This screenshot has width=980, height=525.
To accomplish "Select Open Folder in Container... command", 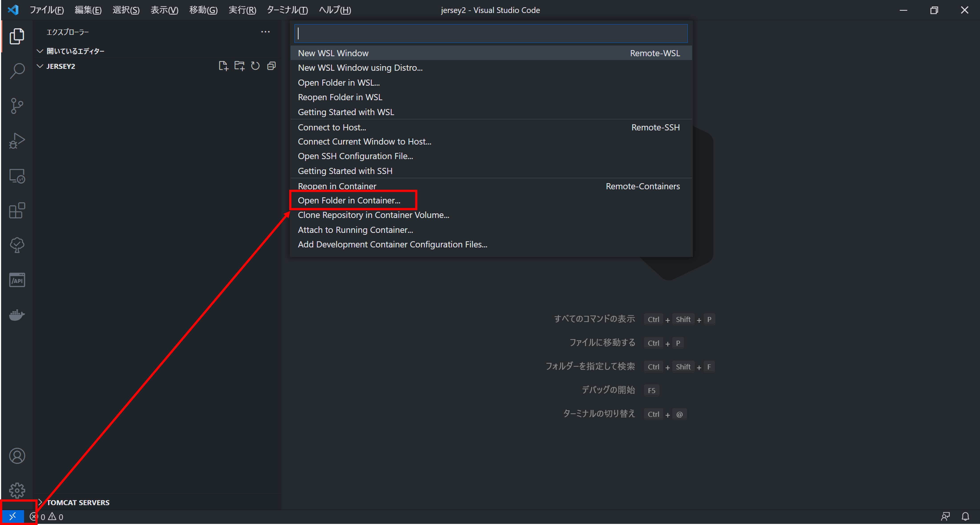I will pos(349,200).
